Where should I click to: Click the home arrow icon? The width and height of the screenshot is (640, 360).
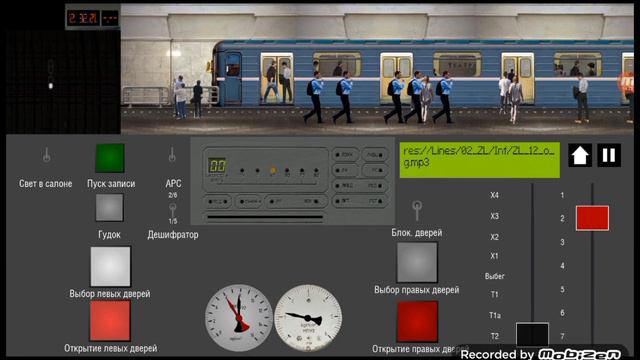click(580, 156)
